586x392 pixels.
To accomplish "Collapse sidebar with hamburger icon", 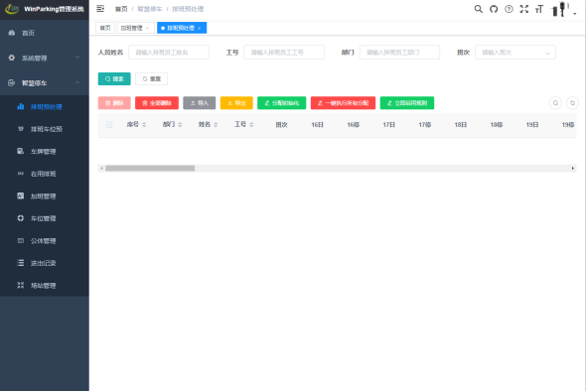I will 100,9.
